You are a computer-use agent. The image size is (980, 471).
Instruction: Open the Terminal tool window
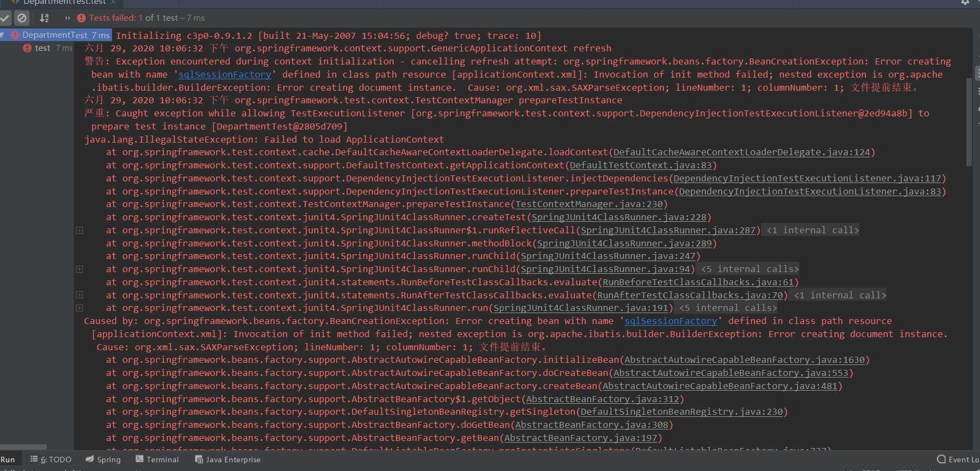coord(157,460)
